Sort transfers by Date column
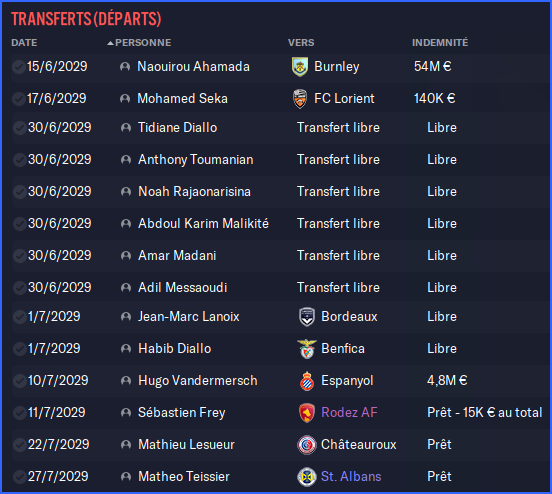 [x=24, y=43]
